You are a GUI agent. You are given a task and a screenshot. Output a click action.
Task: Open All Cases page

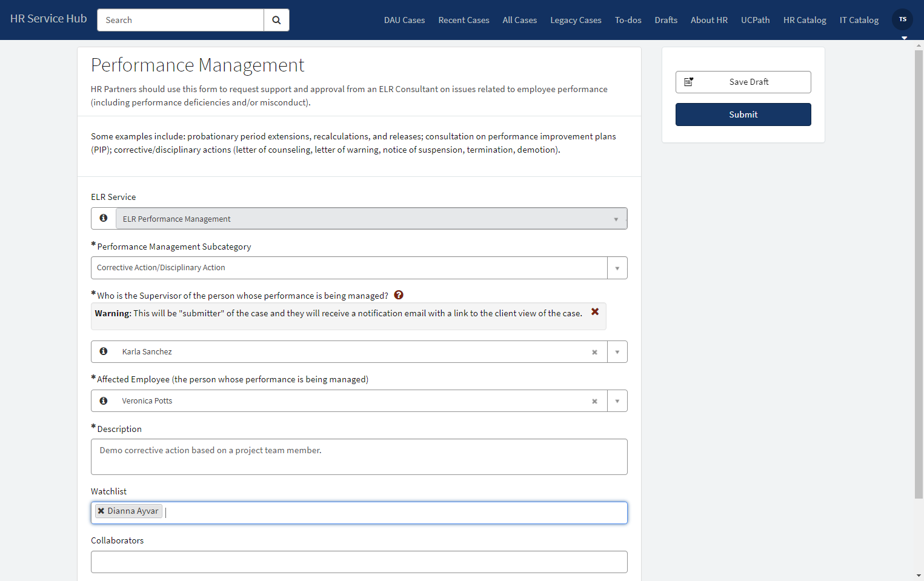(x=519, y=20)
